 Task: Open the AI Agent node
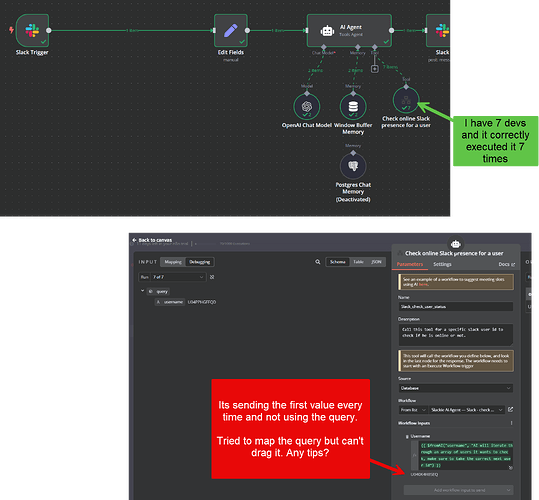point(349,30)
